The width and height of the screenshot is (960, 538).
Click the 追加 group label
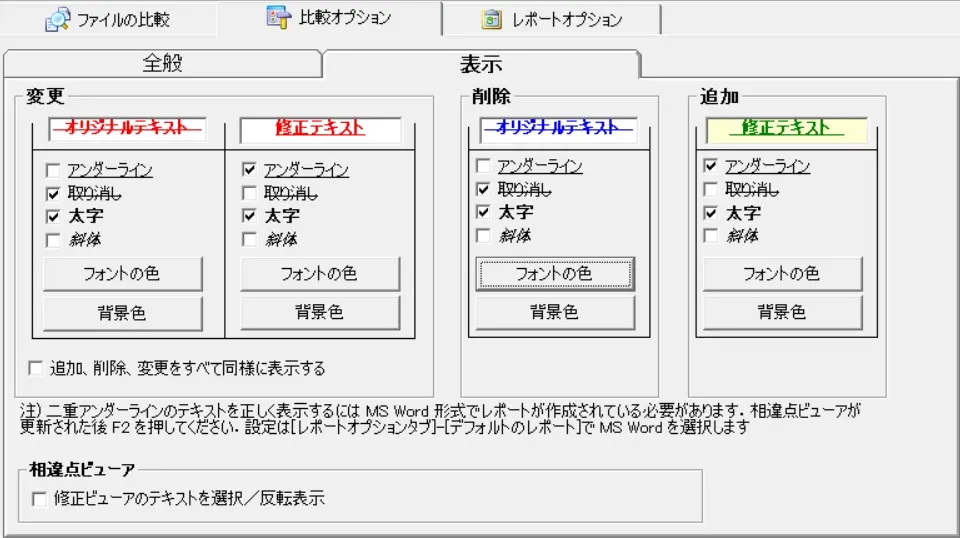click(x=719, y=96)
